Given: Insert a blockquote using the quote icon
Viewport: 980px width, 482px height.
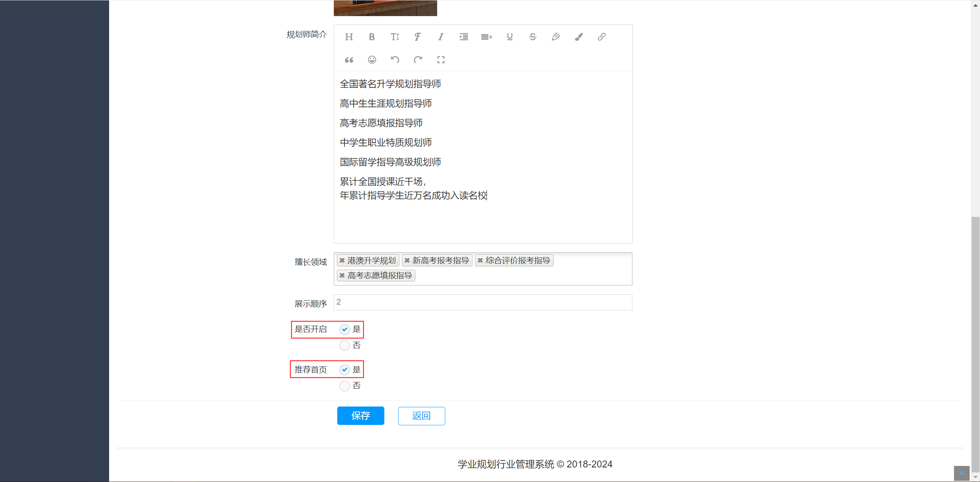Looking at the screenshot, I should point(348,59).
